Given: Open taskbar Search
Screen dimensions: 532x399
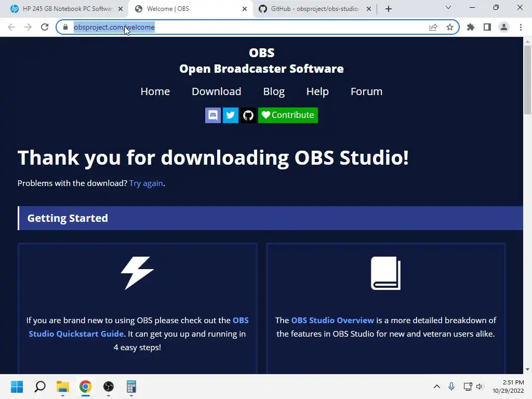Looking at the screenshot, I should (40, 387).
